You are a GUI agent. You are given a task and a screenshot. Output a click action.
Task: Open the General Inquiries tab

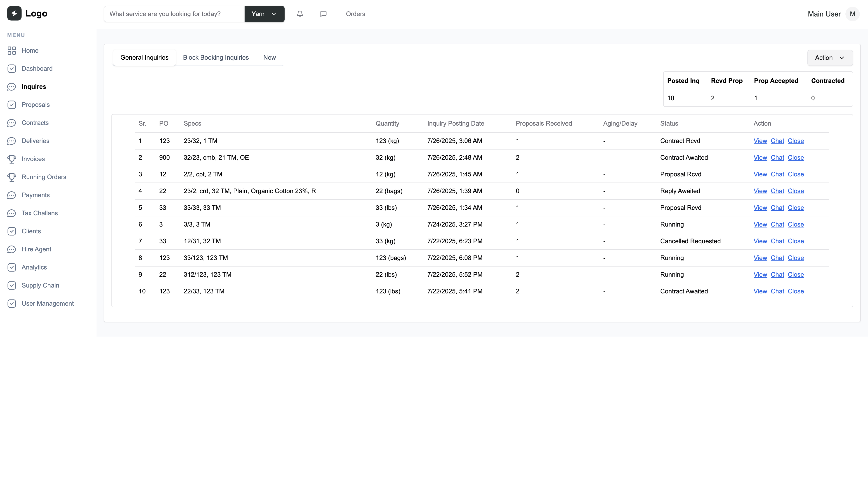pyautogui.click(x=144, y=57)
